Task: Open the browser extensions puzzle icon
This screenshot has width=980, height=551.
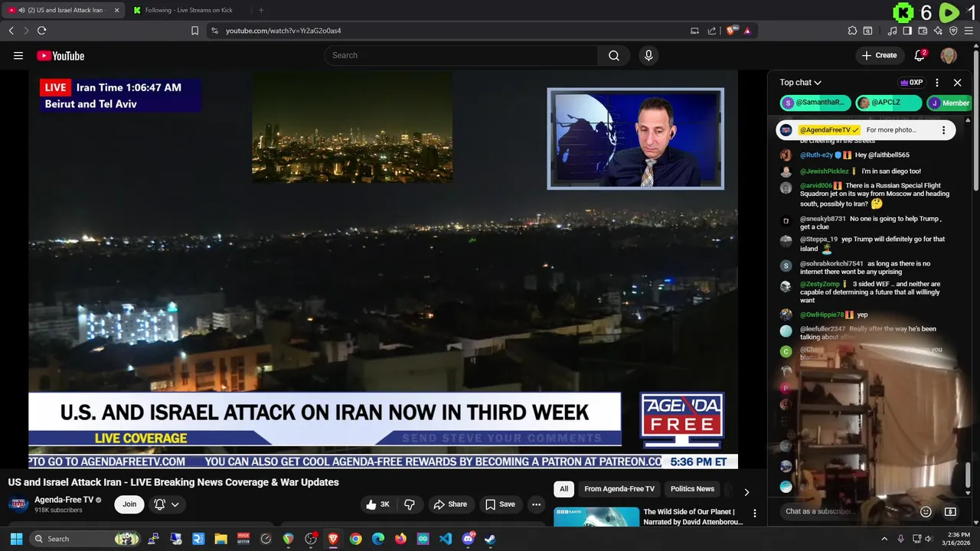Action: click(x=852, y=31)
